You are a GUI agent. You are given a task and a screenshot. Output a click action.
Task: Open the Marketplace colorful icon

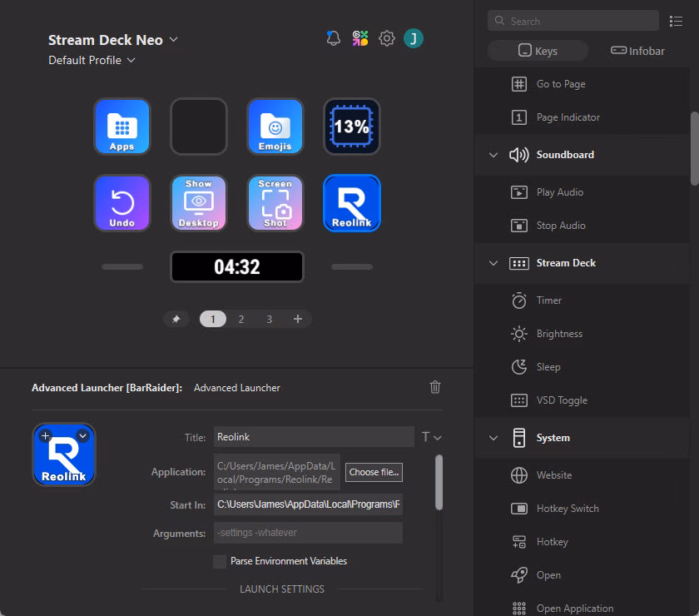359,38
